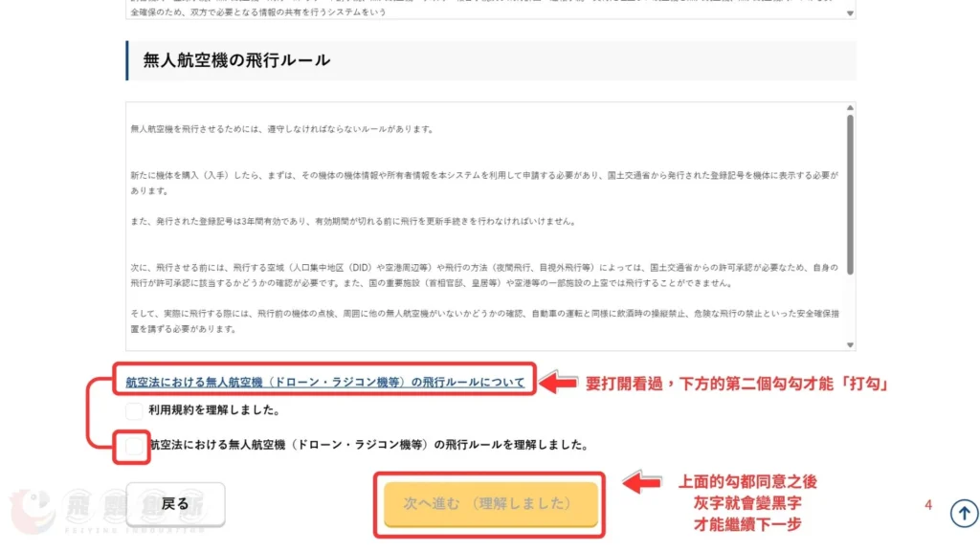
Task: Click the 利用規約を理解しました label text
Action: (x=213, y=411)
